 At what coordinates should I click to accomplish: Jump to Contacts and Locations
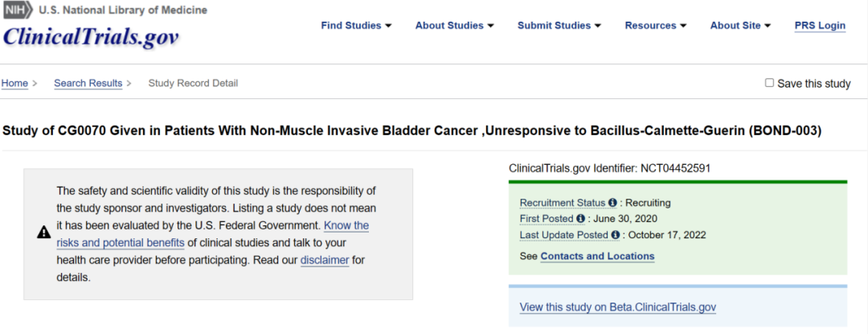pos(597,257)
